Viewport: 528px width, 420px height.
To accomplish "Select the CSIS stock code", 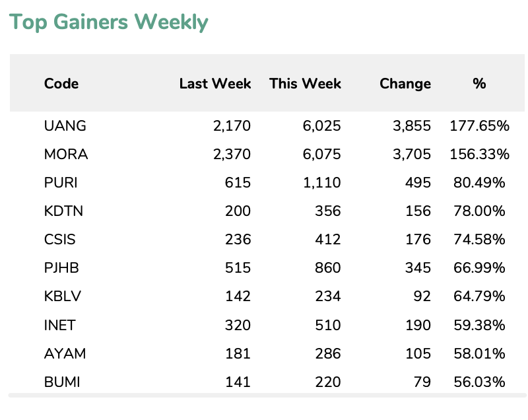I will pos(61,240).
